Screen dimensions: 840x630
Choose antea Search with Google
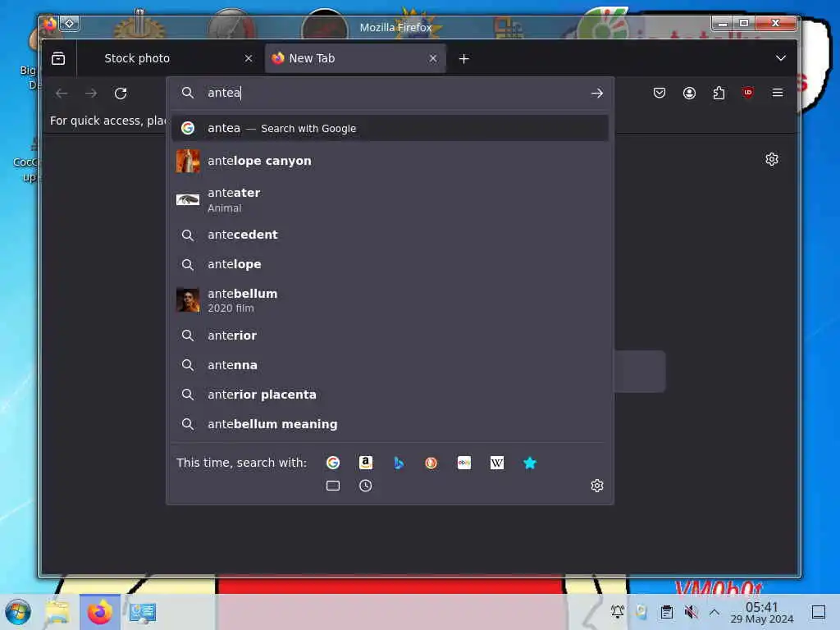[390, 128]
